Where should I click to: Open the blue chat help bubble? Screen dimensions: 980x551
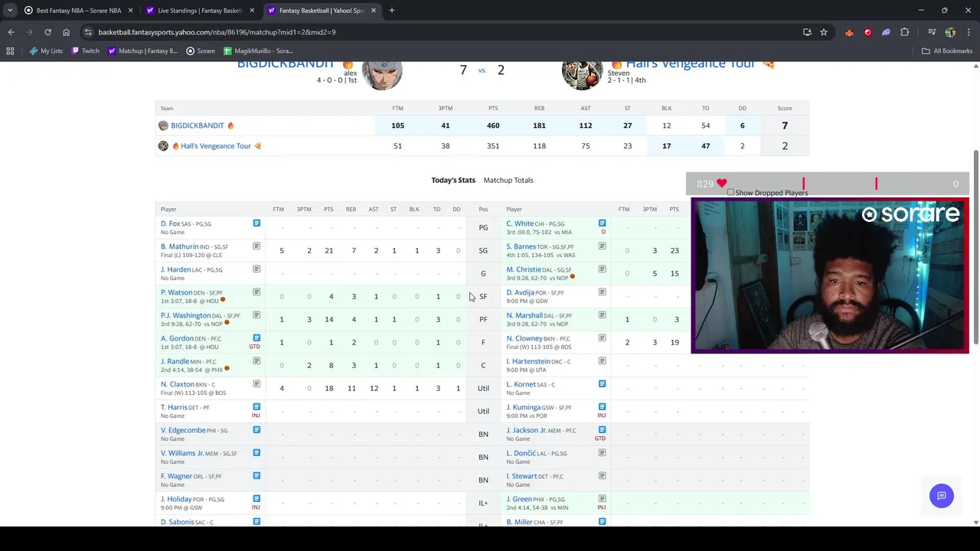(x=941, y=496)
